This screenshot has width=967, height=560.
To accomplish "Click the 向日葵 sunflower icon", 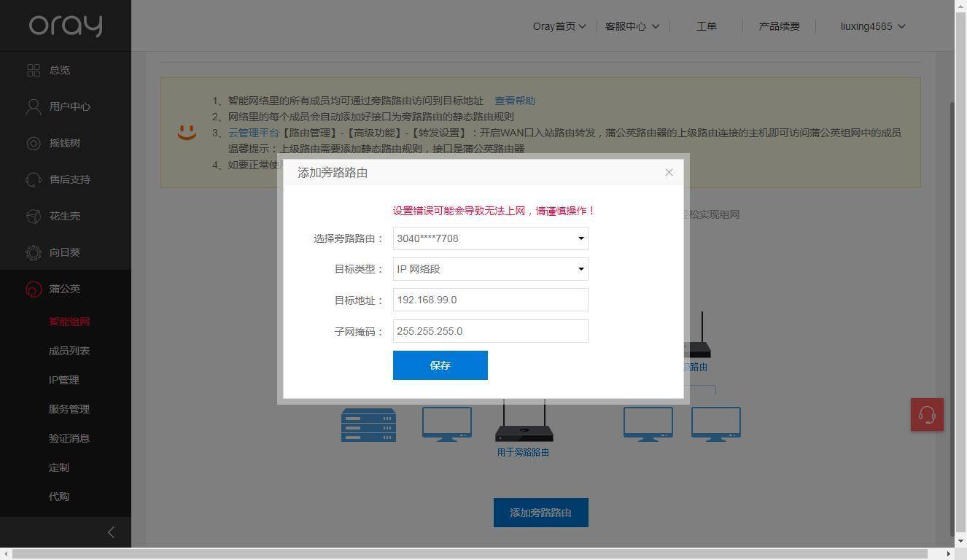I will (34, 252).
